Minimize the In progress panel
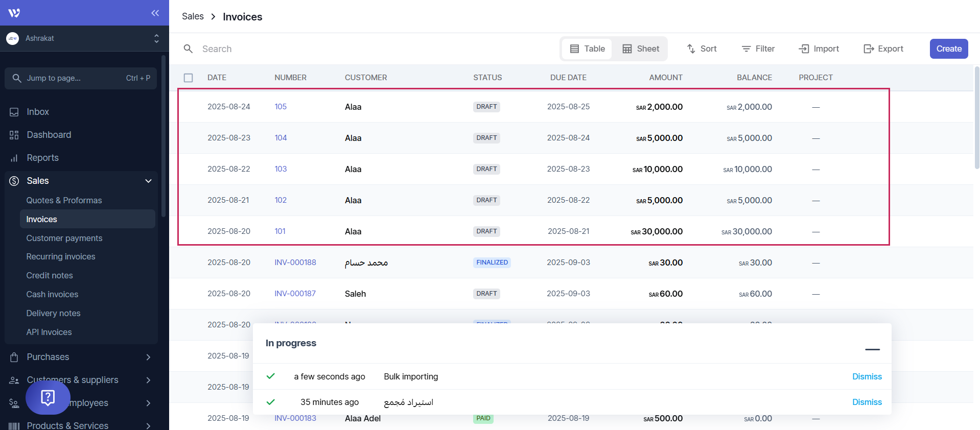Viewport: 980px width, 430px height. 872,349
